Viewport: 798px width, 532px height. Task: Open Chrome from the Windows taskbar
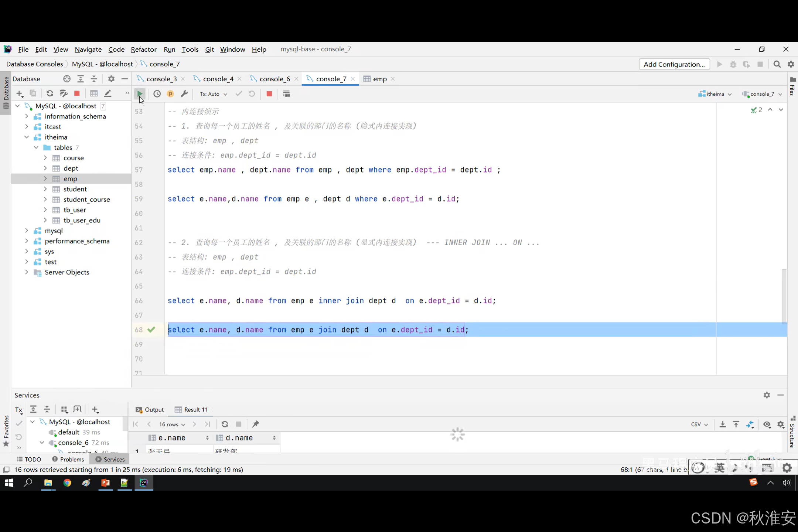click(x=67, y=482)
